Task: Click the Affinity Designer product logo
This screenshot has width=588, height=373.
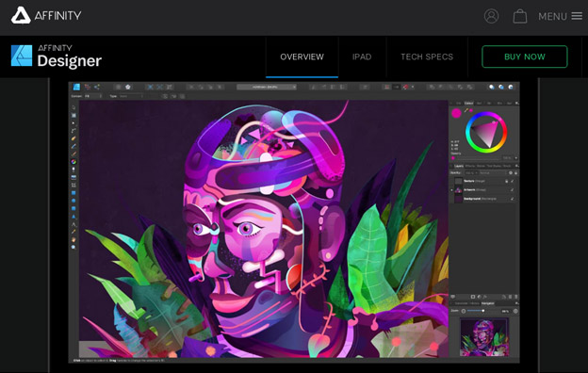Action: coord(57,57)
